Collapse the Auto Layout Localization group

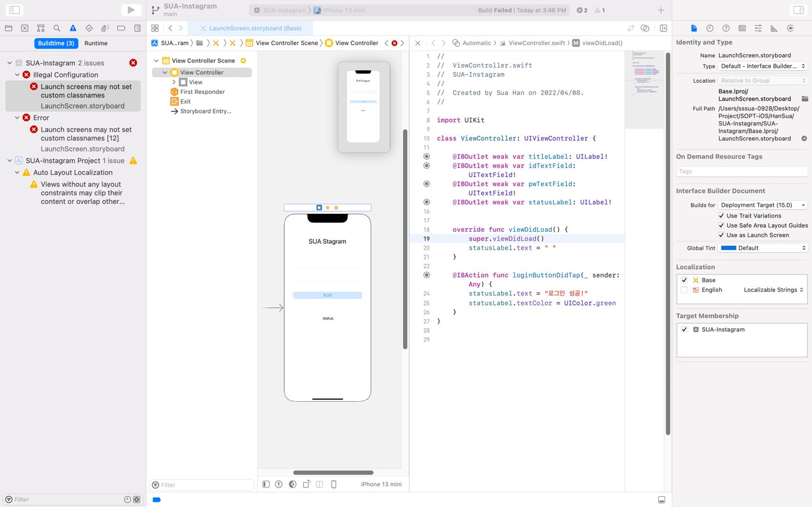(17, 172)
